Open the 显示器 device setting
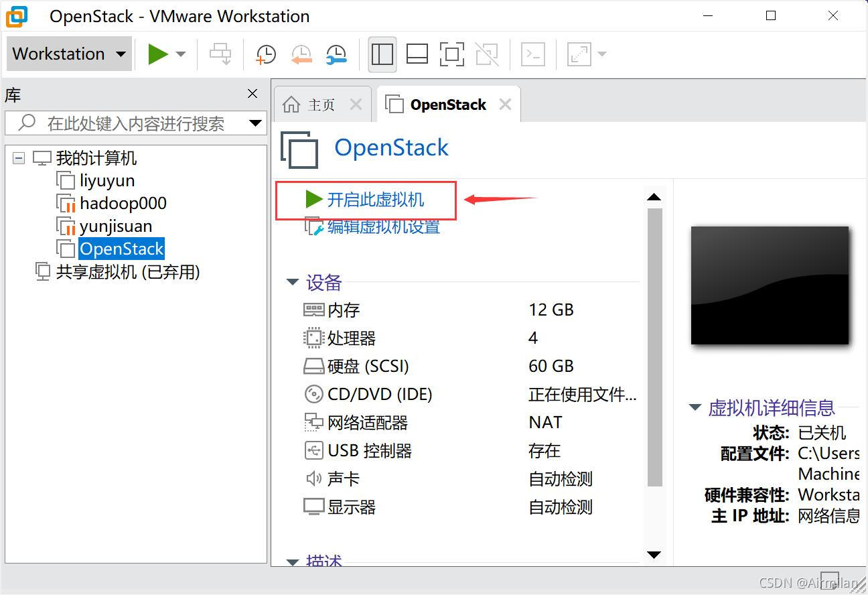868x595 pixels. pyautogui.click(x=352, y=507)
